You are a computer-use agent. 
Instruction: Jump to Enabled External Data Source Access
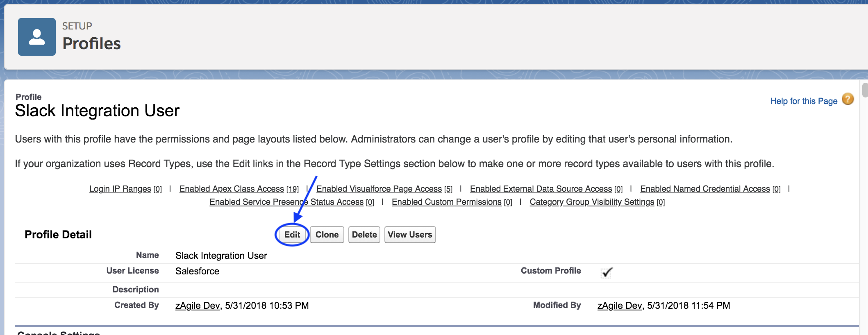point(541,189)
